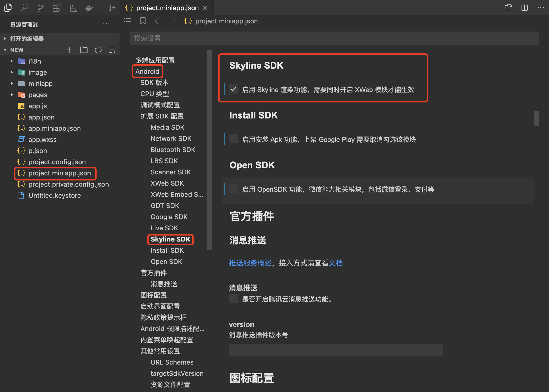Open the Extensions blocks icon
549x392 pixels.
57,8
